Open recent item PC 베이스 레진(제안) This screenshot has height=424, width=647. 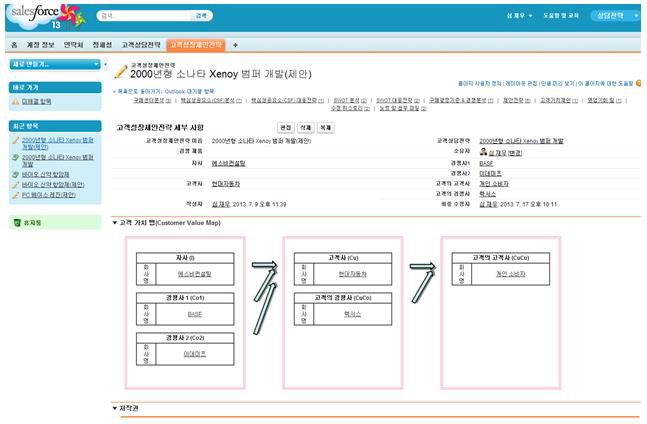pos(49,195)
